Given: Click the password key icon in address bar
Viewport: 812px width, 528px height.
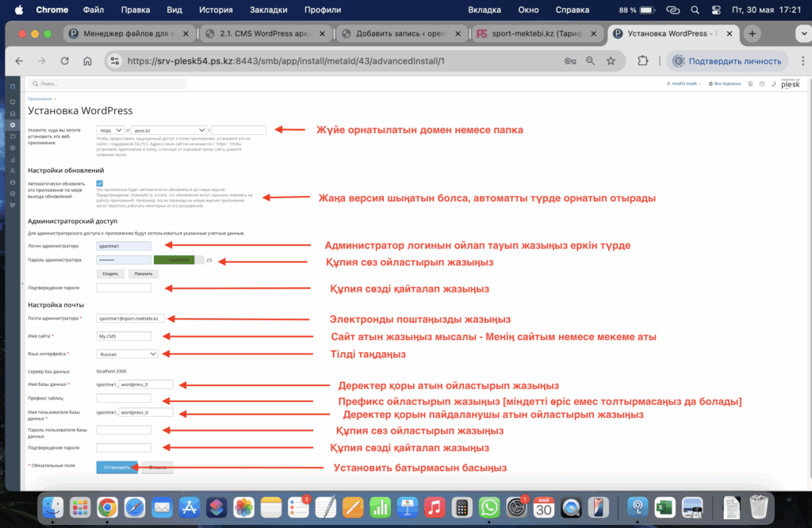Looking at the screenshot, I should tap(569, 61).
